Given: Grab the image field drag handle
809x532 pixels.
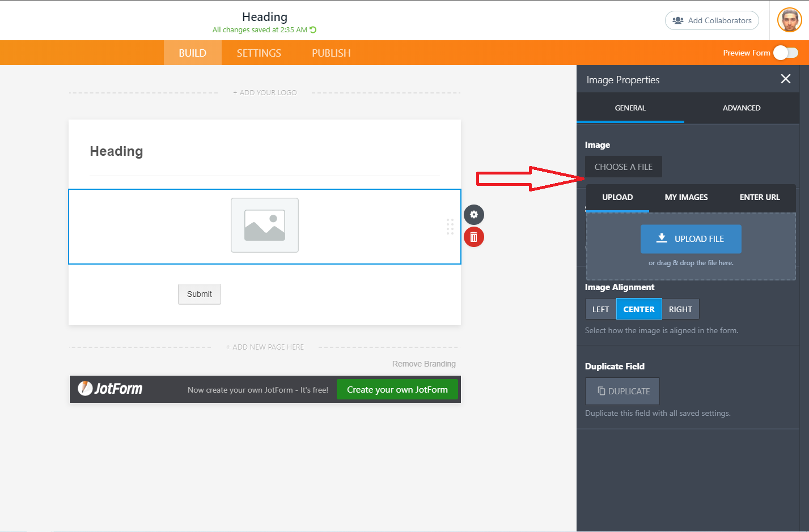Looking at the screenshot, I should pyautogui.click(x=450, y=227).
